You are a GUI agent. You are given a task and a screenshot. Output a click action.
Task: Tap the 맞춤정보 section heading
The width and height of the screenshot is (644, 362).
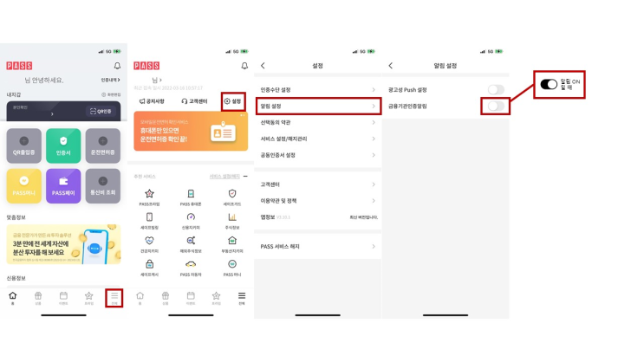(x=16, y=217)
